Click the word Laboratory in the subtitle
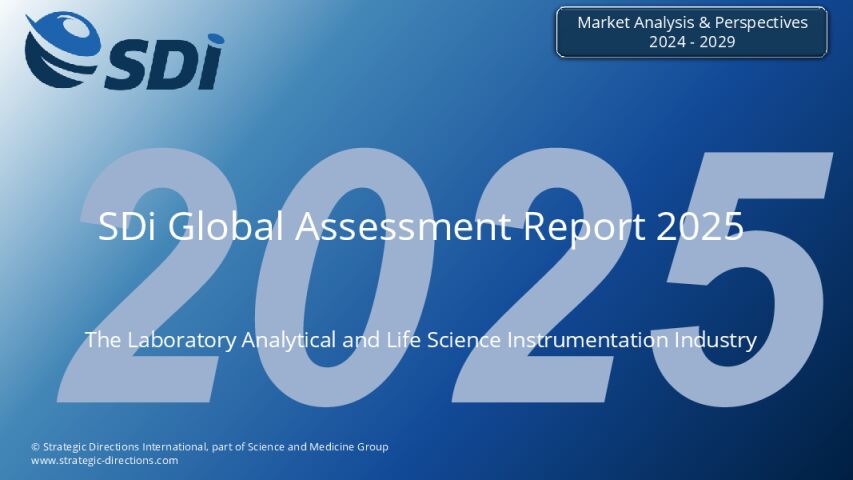 point(182,340)
